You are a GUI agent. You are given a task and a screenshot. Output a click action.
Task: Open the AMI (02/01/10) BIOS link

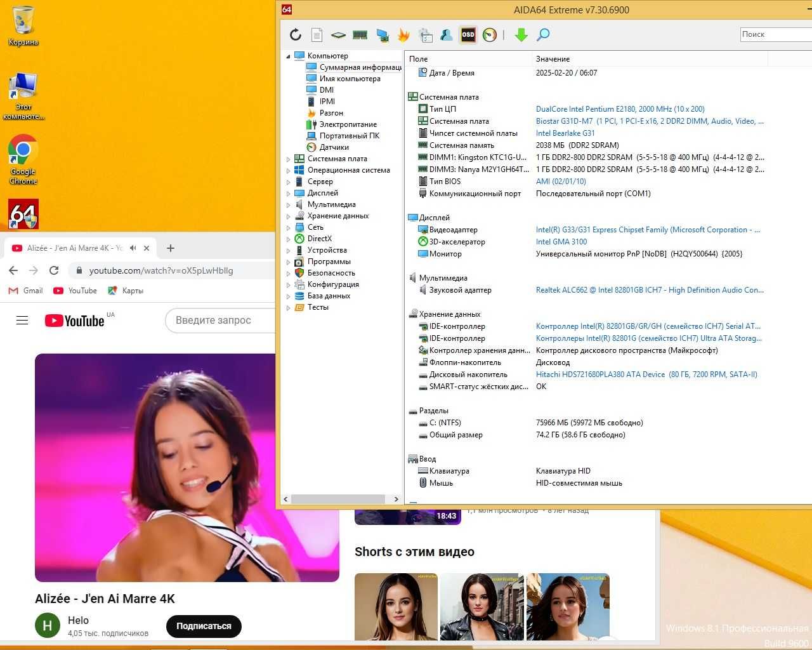pos(561,182)
